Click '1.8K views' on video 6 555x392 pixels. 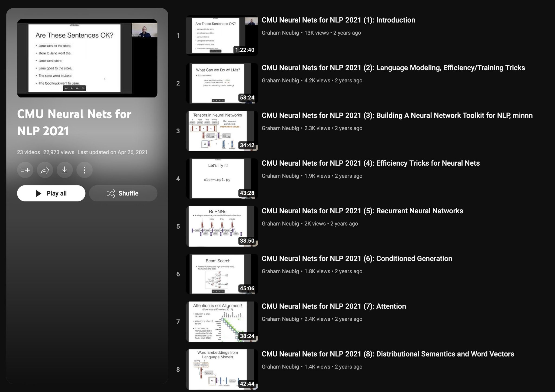(x=317, y=271)
